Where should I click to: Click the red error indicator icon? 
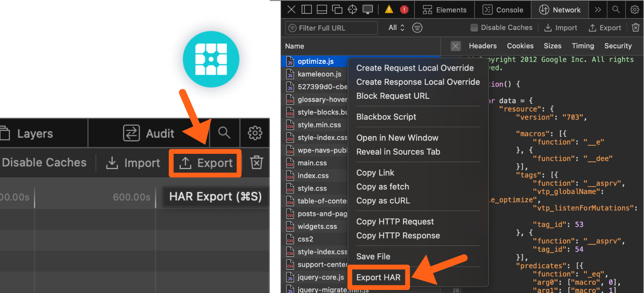point(404,10)
